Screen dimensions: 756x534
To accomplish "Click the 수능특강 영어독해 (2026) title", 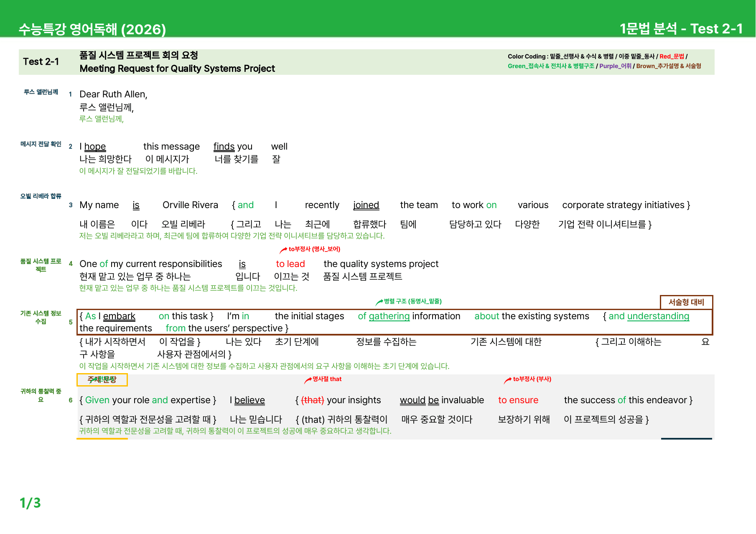I will pyautogui.click(x=92, y=29).
